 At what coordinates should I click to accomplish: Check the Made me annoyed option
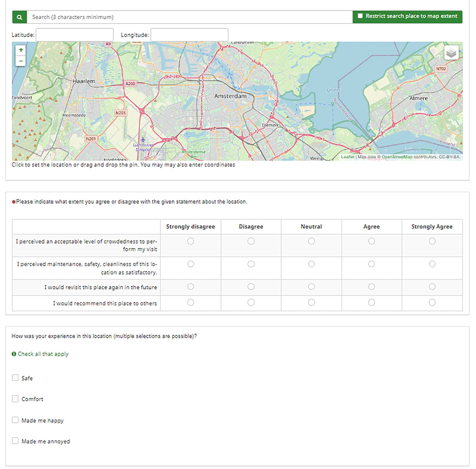click(15, 441)
